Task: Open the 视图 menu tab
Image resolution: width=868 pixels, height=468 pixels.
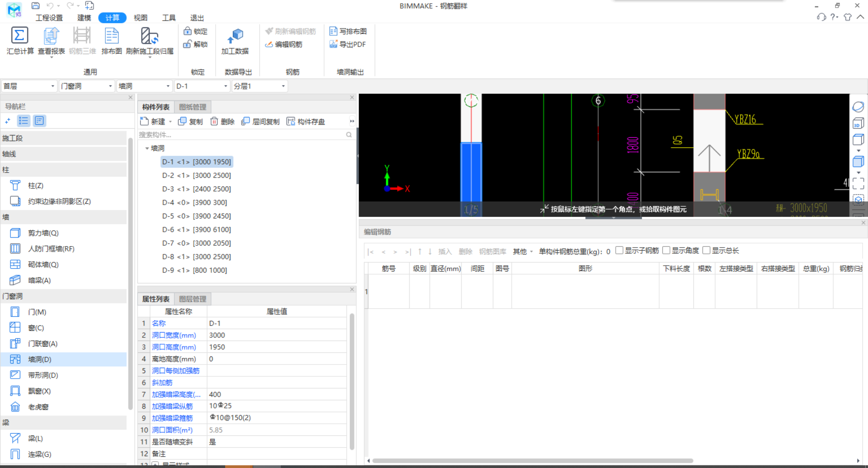Action: (141, 18)
